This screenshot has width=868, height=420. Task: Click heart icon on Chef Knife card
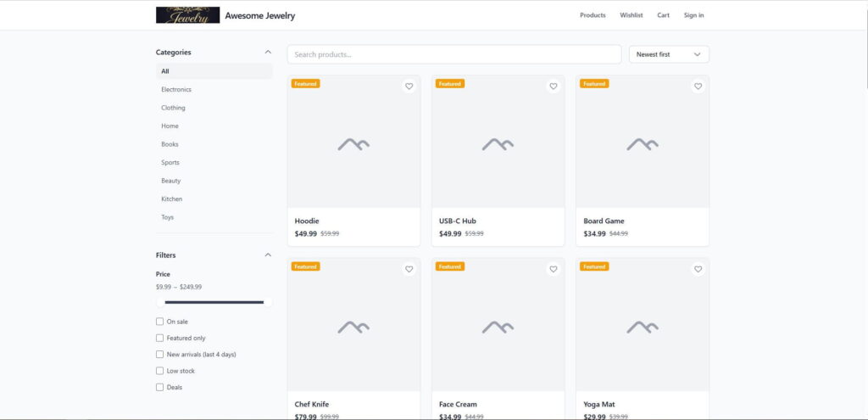pos(409,269)
